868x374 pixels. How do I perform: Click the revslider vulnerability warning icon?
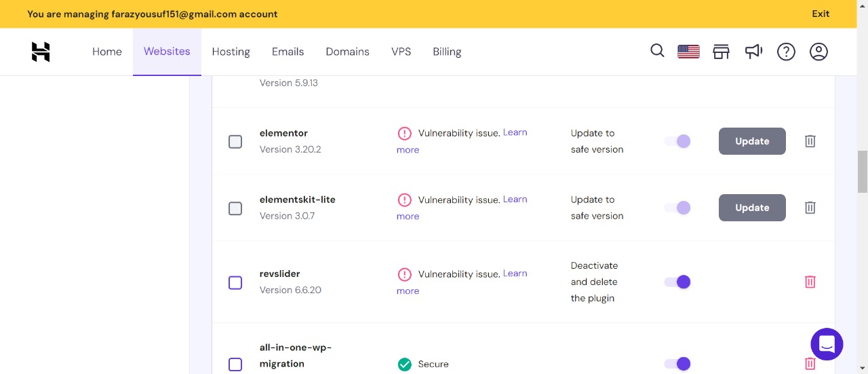pos(404,274)
